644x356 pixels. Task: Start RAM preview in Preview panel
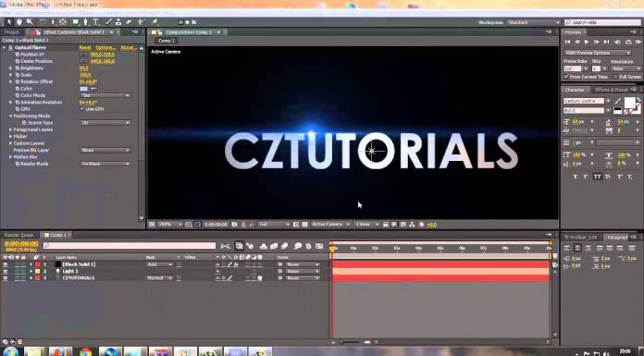[638, 42]
